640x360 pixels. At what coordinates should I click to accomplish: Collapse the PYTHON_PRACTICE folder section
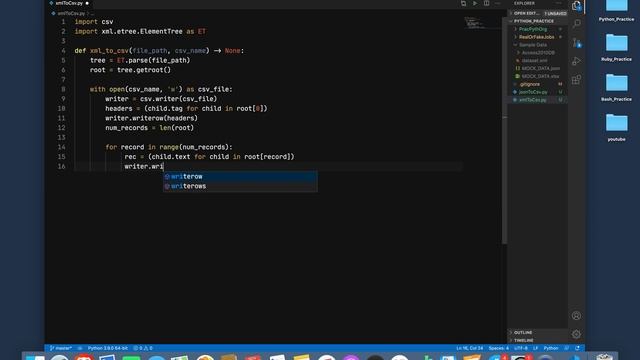533,21
